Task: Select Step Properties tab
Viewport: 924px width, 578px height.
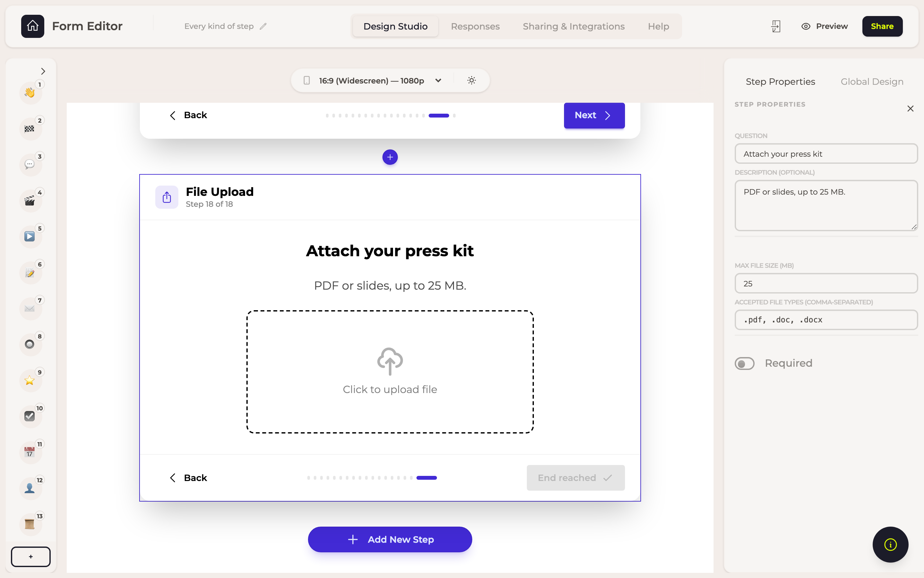Action: [x=780, y=82]
